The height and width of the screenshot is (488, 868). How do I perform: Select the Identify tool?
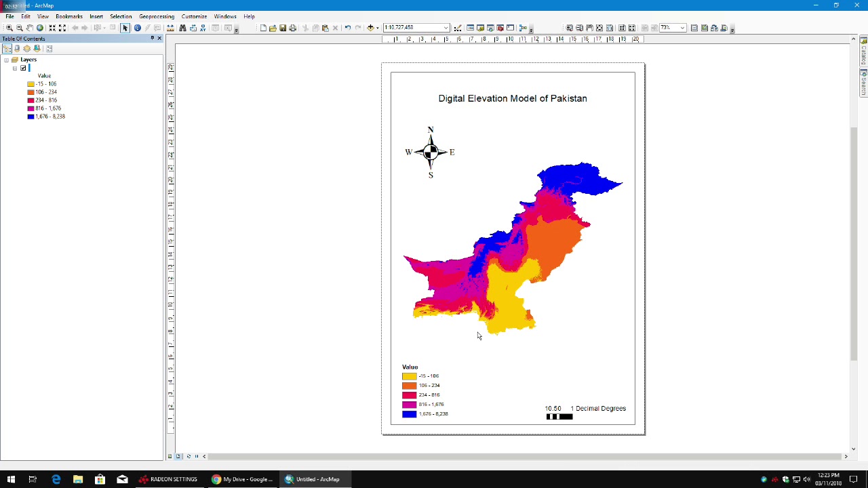[137, 28]
